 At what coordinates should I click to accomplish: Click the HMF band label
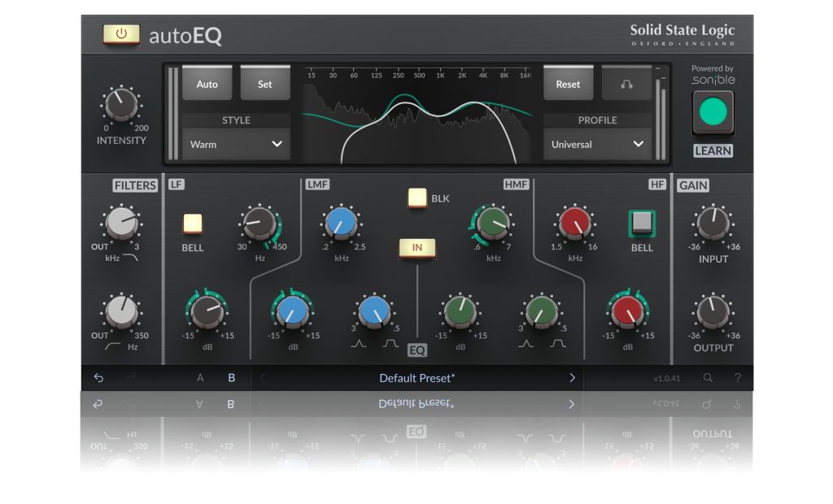[516, 185]
